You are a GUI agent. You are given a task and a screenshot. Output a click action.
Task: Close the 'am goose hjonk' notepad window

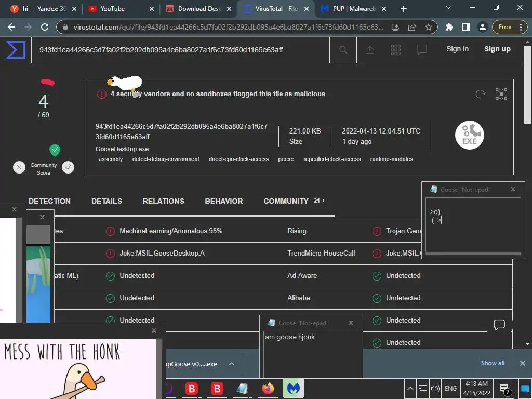pos(351,323)
